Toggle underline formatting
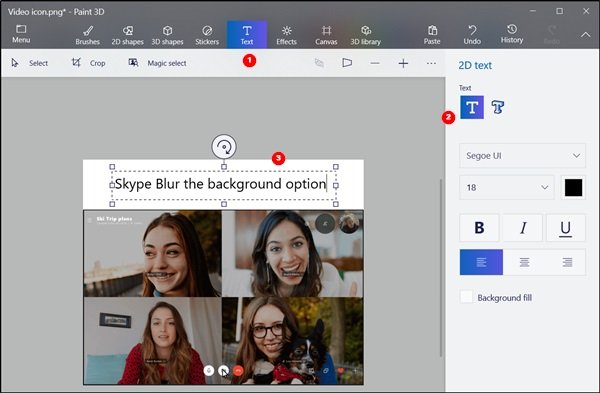The image size is (600, 393). (566, 228)
